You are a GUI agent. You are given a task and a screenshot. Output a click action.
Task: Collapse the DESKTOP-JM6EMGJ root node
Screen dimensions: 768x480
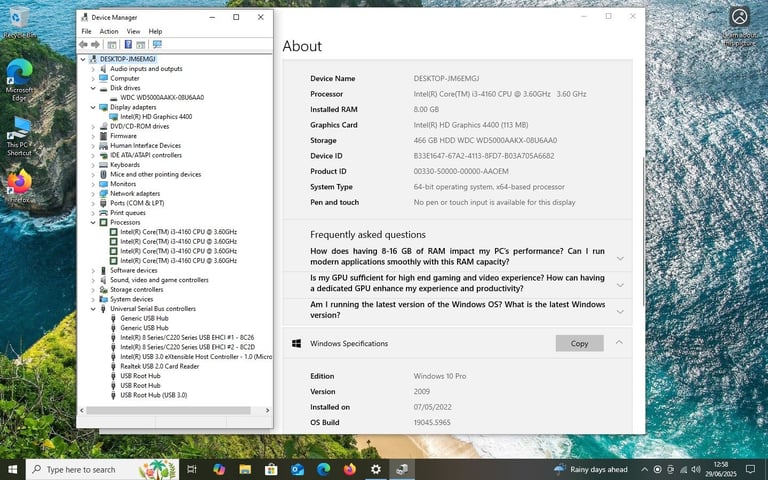[x=83, y=59]
